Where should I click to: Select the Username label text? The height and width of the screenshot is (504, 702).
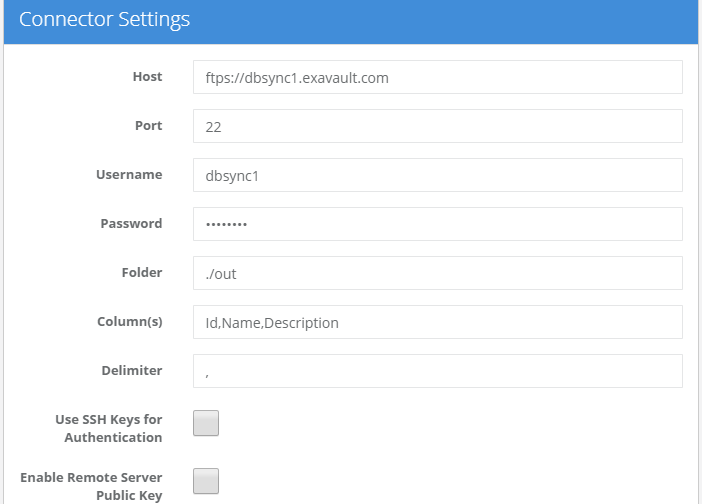coord(129,175)
